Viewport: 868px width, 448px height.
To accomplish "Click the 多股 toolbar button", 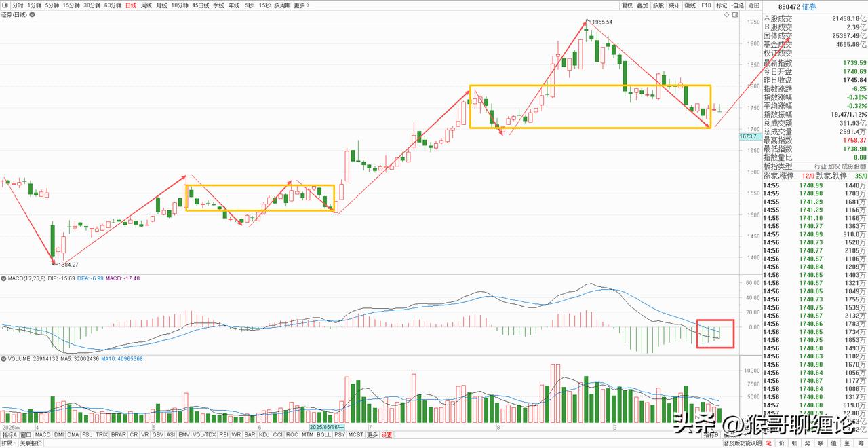I will [x=658, y=5].
